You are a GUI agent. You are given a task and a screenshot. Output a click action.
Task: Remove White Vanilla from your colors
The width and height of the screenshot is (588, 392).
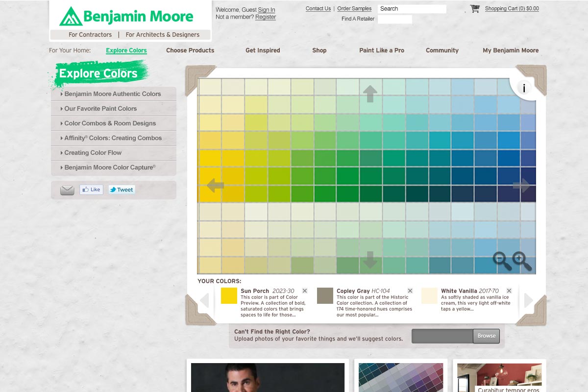[509, 291]
